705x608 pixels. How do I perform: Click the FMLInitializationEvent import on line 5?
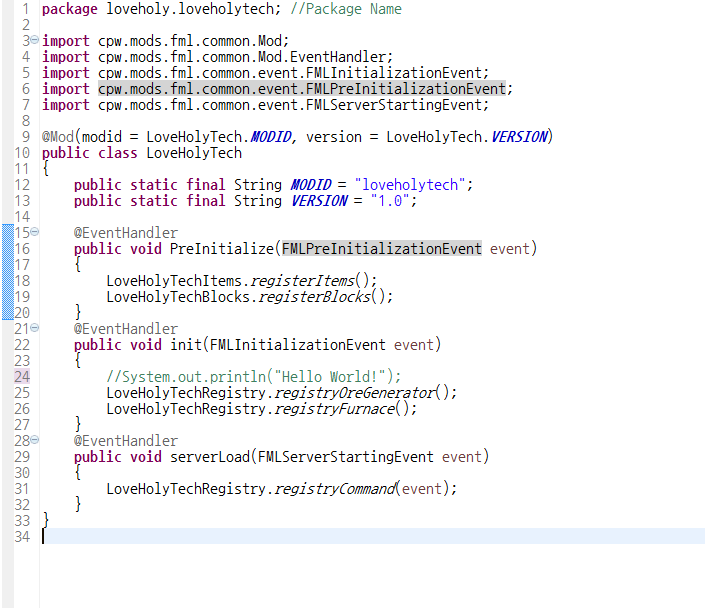(290, 73)
